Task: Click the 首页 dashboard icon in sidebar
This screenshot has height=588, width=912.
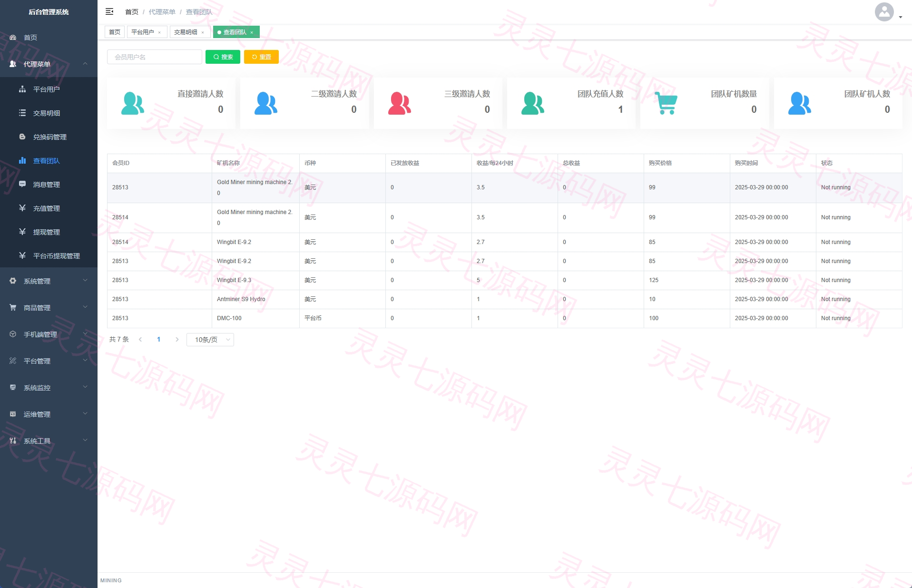Action: click(13, 37)
